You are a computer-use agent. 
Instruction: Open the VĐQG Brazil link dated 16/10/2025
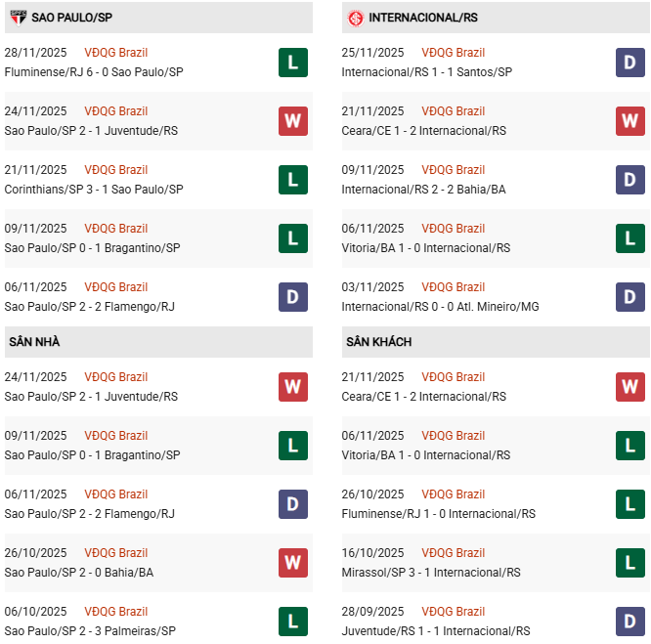point(454,553)
